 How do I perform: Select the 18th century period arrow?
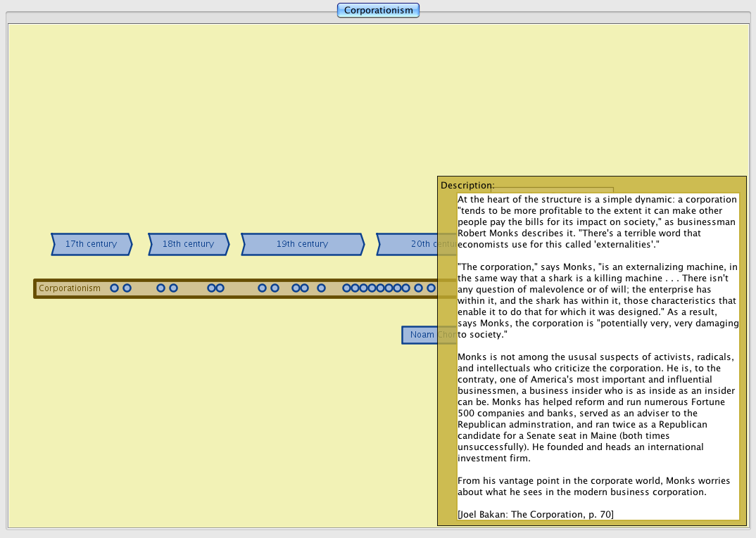click(188, 244)
